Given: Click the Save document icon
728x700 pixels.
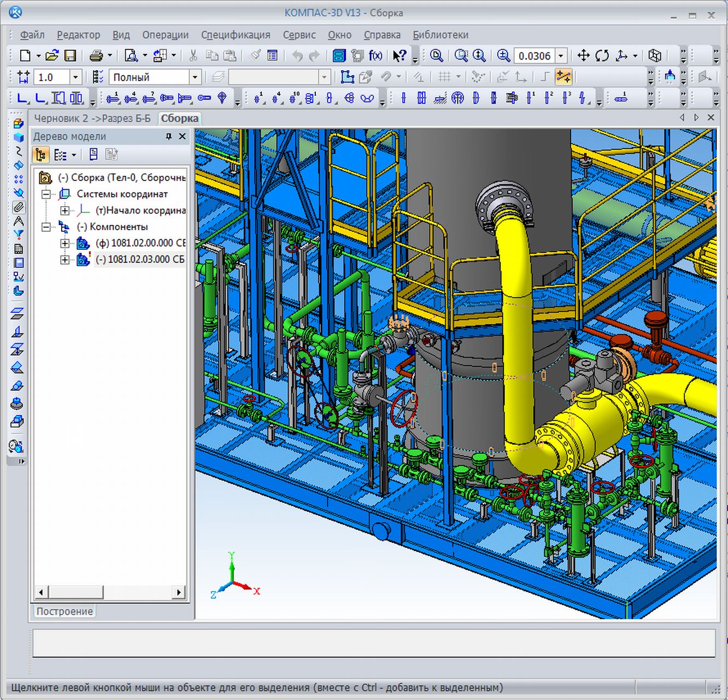Looking at the screenshot, I should tap(70, 56).
